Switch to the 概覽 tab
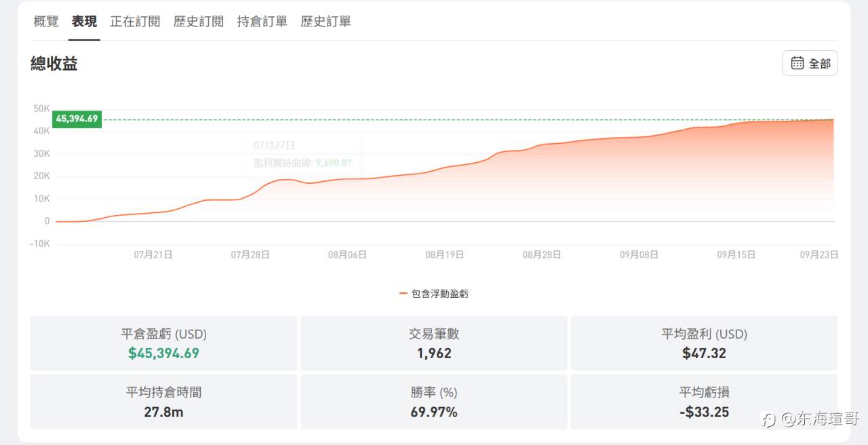Viewport: 868px width, 445px height. coord(46,22)
